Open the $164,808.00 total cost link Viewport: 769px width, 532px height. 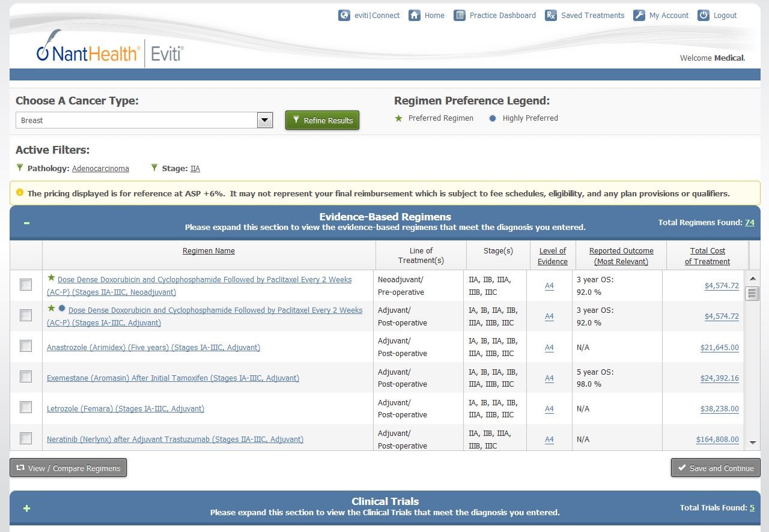[717, 440]
